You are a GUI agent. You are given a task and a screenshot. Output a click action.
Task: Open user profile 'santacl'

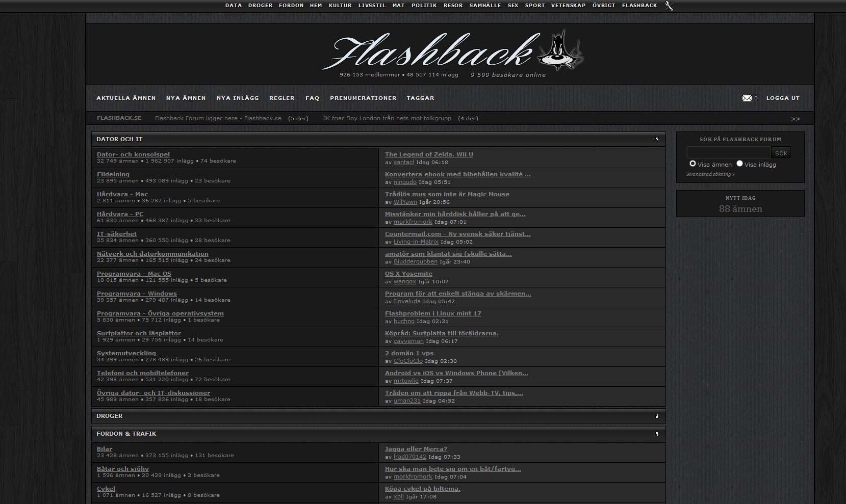[404, 163]
